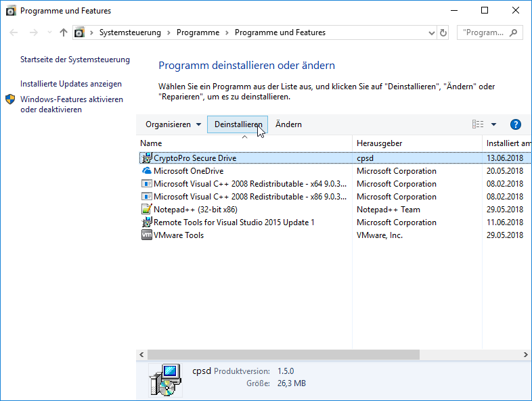Image resolution: width=532 pixels, height=401 pixels.
Task: Click the Größe 26,3 MB value
Action: (292, 383)
